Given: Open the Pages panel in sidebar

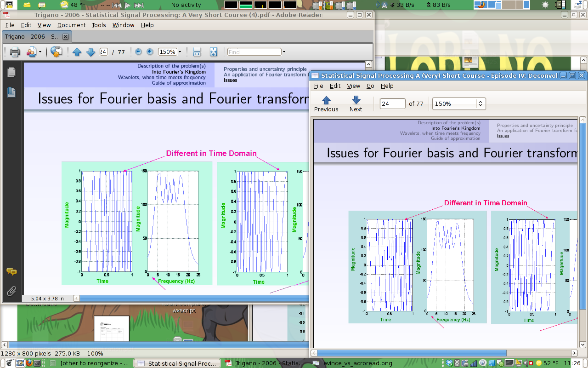Looking at the screenshot, I should pos(11,72).
